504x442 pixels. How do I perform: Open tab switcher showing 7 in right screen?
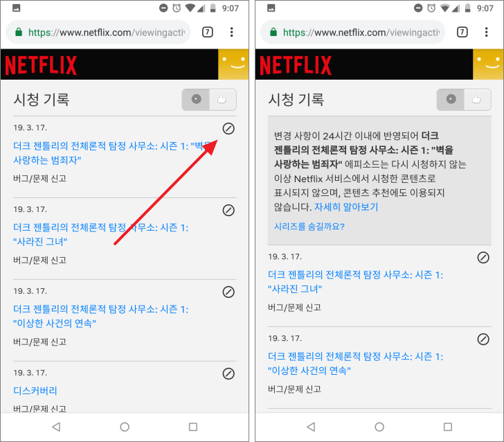coord(462,32)
